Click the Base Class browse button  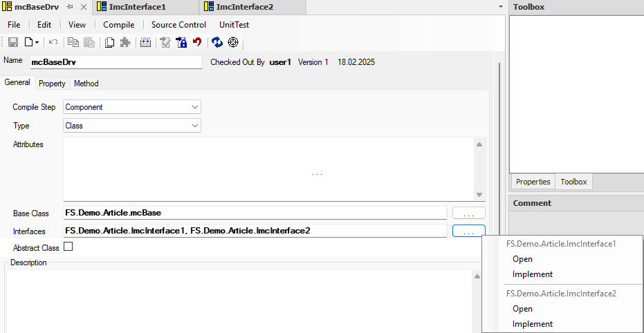(x=468, y=213)
